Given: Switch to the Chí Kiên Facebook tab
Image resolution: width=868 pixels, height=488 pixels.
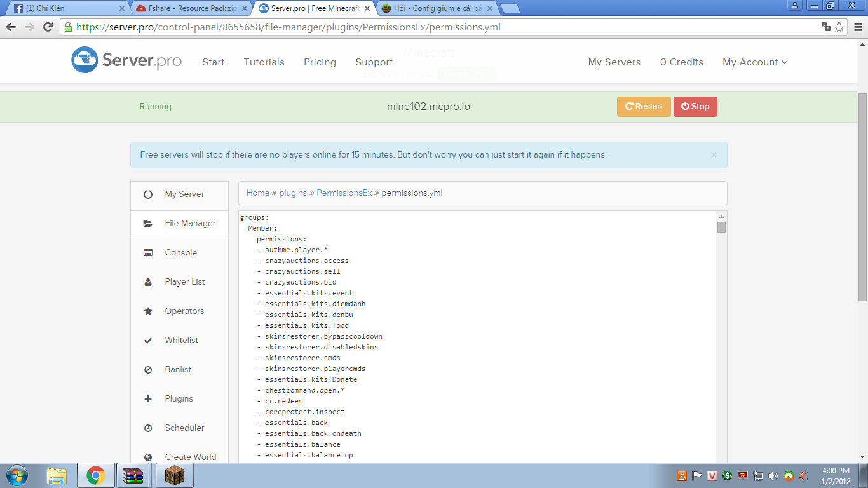Looking at the screenshot, I should click(x=68, y=8).
